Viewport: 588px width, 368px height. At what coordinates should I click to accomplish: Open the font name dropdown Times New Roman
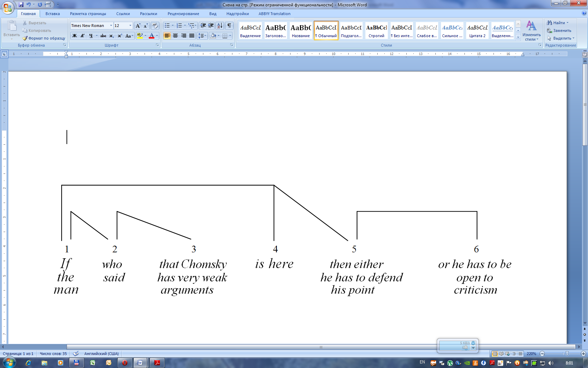pos(111,26)
